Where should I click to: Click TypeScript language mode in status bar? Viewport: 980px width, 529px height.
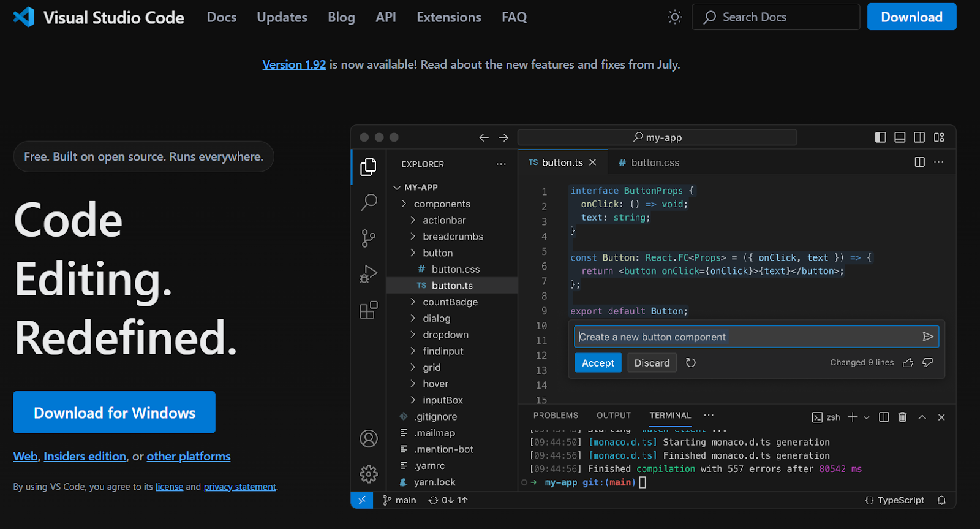click(x=894, y=500)
